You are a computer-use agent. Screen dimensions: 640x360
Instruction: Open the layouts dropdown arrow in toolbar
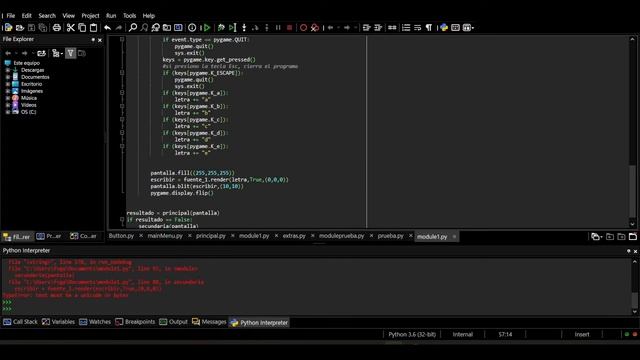(473, 28)
